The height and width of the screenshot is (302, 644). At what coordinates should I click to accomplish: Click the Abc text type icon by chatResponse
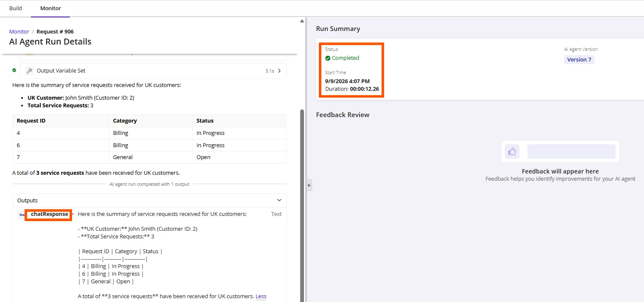point(22,215)
